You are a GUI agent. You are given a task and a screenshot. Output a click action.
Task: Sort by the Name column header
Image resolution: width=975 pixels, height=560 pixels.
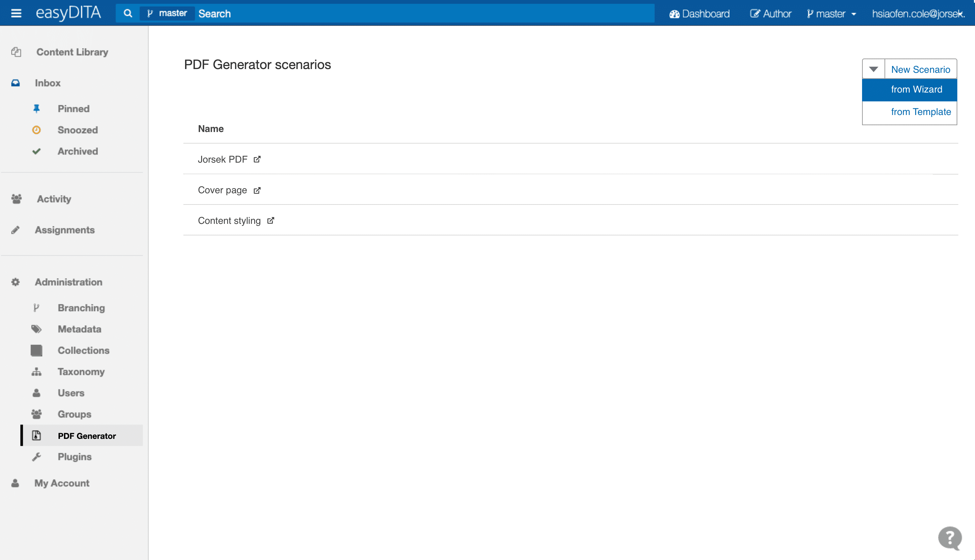211,129
